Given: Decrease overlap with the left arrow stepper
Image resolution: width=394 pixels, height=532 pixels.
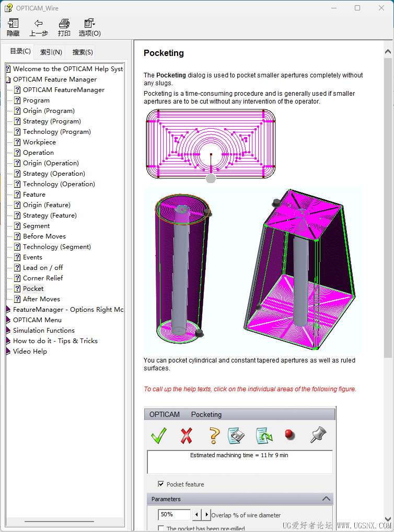Looking at the screenshot, I should [x=196, y=515].
